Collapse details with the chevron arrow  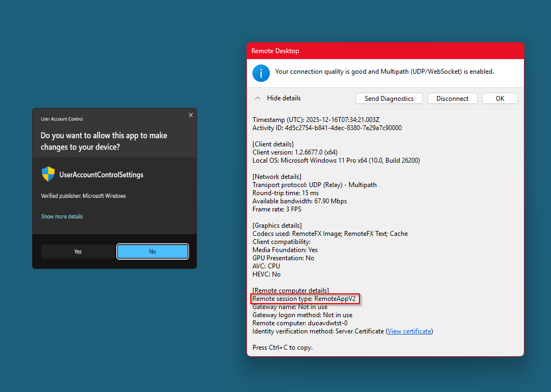click(258, 99)
